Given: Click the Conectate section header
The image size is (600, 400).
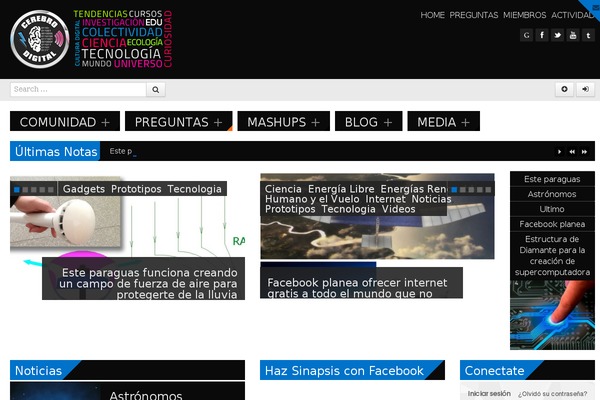Looking at the screenshot, I should (x=494, y=370).
